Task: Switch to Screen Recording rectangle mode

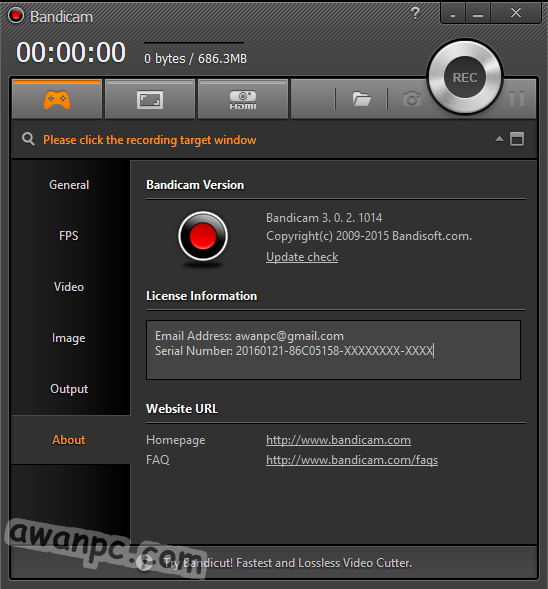Action: (x=150, y=100)
